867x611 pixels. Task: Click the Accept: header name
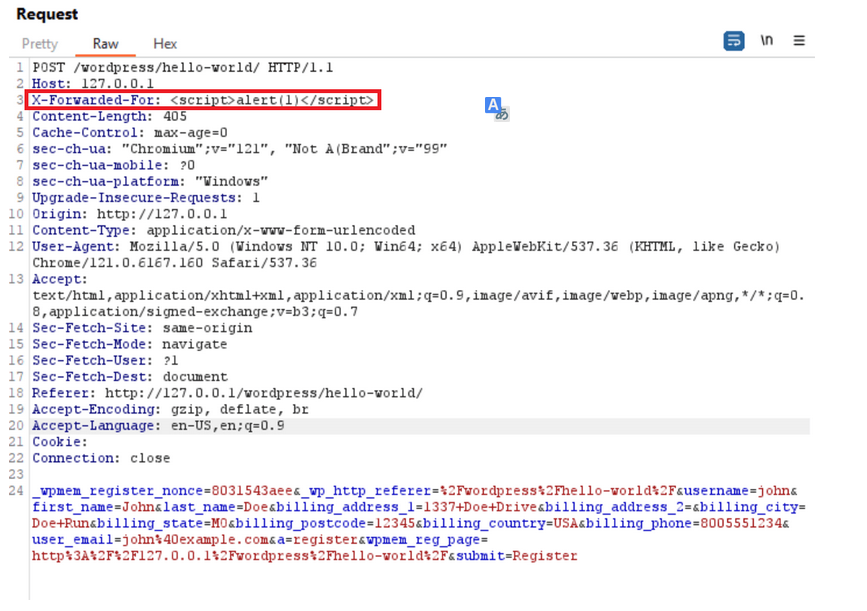pyautogui.click(x=60, y=279)
